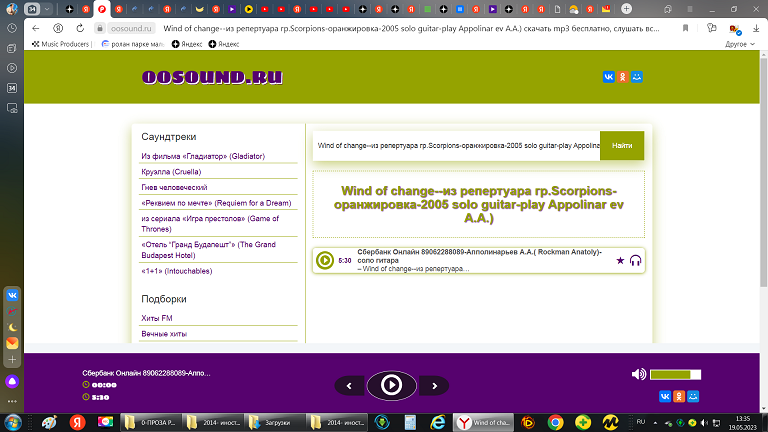768x432 pixels.
Task: Open the sidebar three-dots more menu
Action: [12, 401]
